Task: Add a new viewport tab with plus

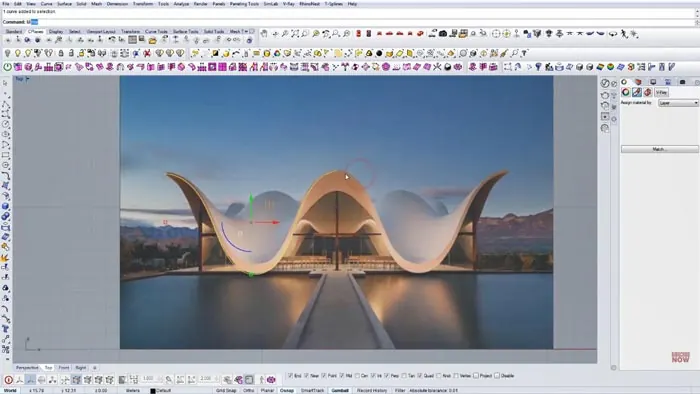Action: click(x=95, y=368)
